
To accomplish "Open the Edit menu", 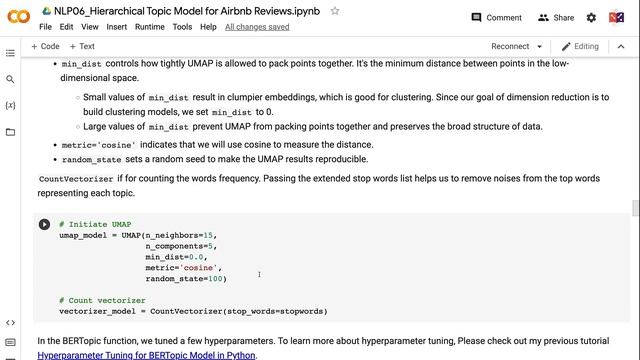I will tap(66, 27).
